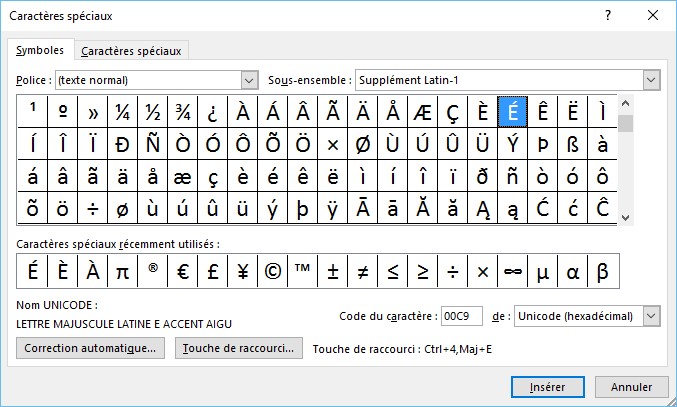Close the Caractères spéciaux dialog
The image size is (677, 407).
click(653, 16)
